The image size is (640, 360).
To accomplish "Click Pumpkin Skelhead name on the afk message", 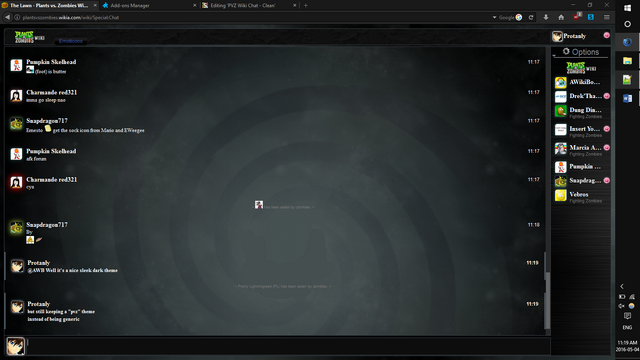I will [x=51, y=151].
